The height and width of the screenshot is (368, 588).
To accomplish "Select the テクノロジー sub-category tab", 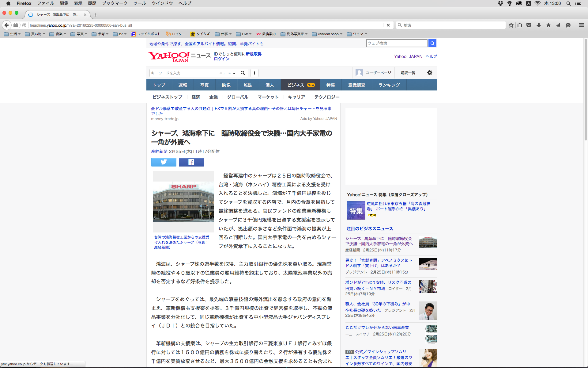I will 327,97.
